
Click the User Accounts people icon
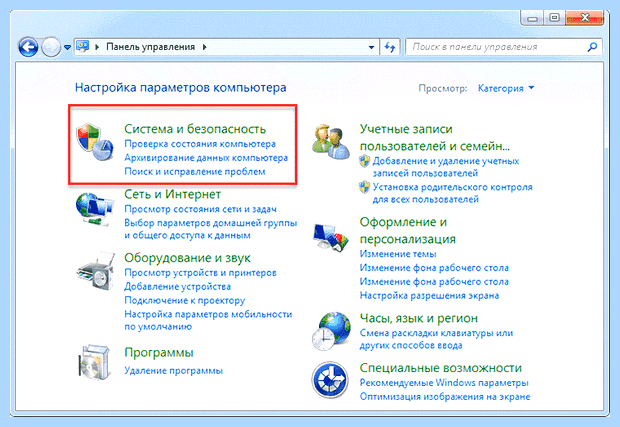tap(331, 142)
